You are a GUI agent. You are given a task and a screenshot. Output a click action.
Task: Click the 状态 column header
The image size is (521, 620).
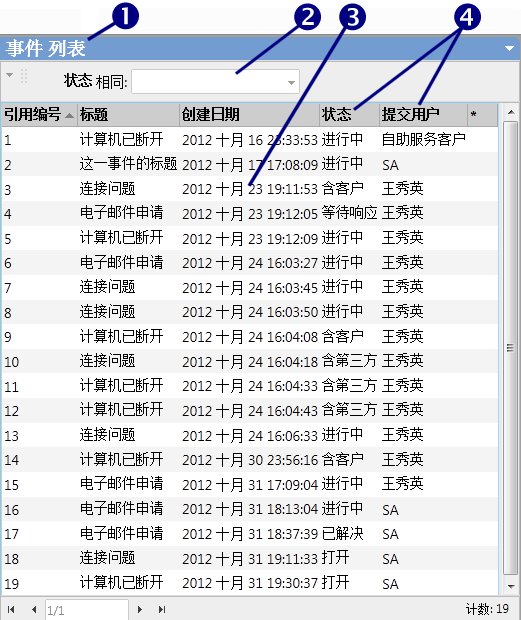(x=349, y=115)
